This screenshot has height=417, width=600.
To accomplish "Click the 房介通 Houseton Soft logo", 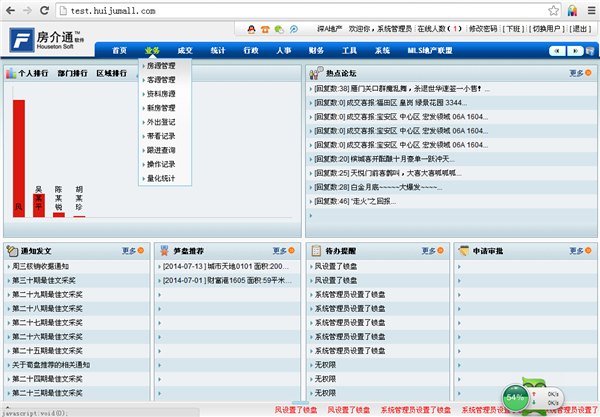I will pos(47,40).
